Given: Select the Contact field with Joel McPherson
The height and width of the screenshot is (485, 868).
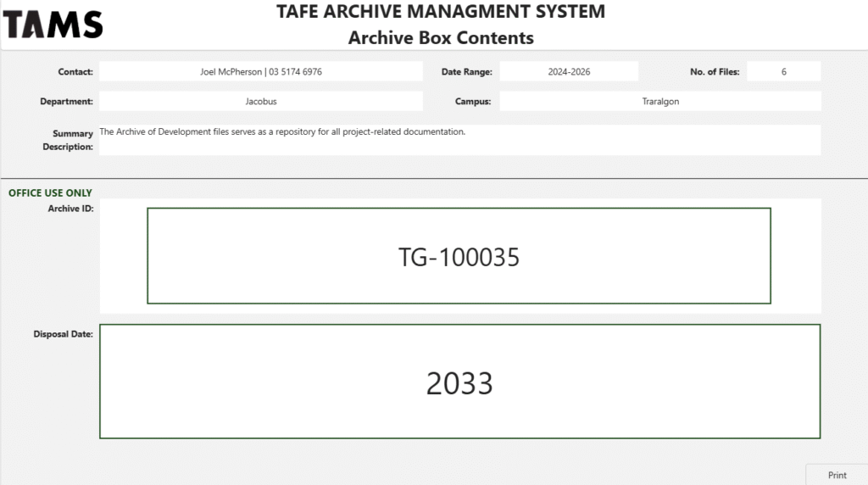Looking at the screenshot, I should pyautogui.click(x=261, y=71).
